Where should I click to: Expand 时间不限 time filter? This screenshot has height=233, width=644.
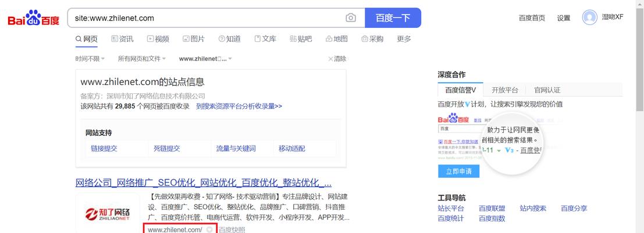[90, 59]
